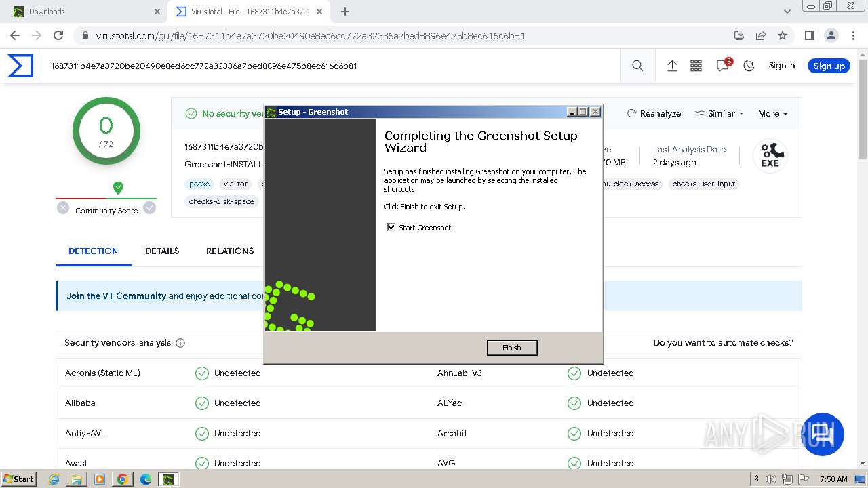Click the install app icon in address bar
This screenshot has height=488, width=868.
[x=739, y=35]
